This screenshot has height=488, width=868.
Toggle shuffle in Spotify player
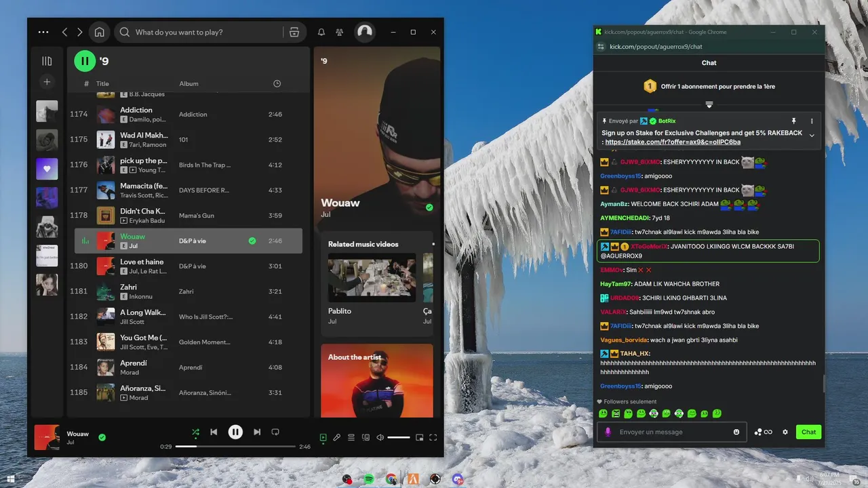[x=195, y=432]
